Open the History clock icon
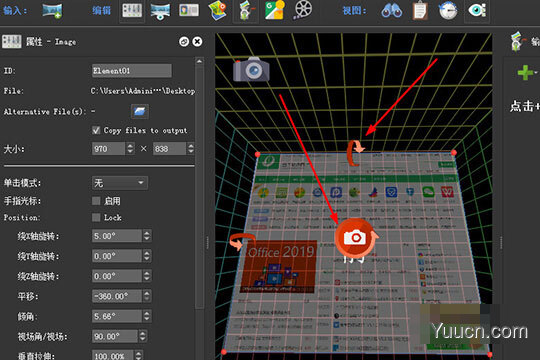 pos(448,10)
